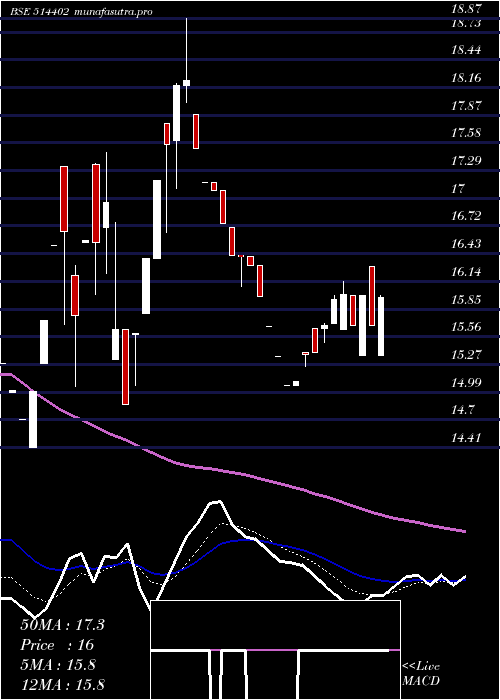Click the 16.72 price level label
500x700 pixels.
click(x=466, y=216)
